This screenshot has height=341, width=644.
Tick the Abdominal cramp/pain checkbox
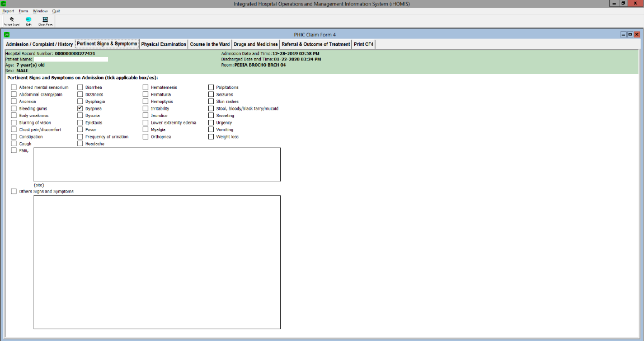click(x=14, y=95)
